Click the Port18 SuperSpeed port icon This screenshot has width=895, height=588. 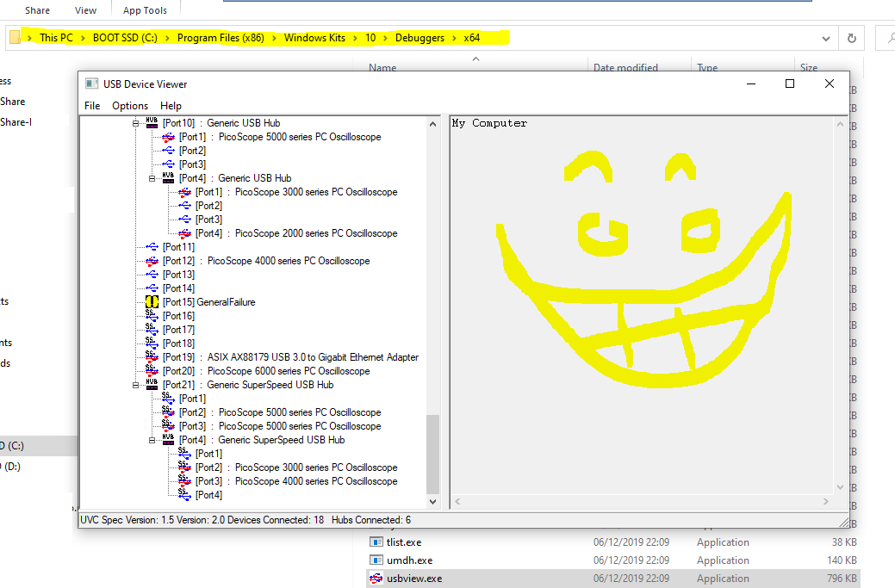click(x=152, y=343)
